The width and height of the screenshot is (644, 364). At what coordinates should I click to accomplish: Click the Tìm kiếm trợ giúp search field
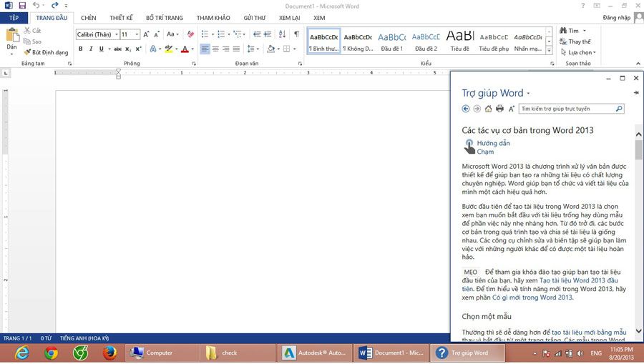pos(567,109)
